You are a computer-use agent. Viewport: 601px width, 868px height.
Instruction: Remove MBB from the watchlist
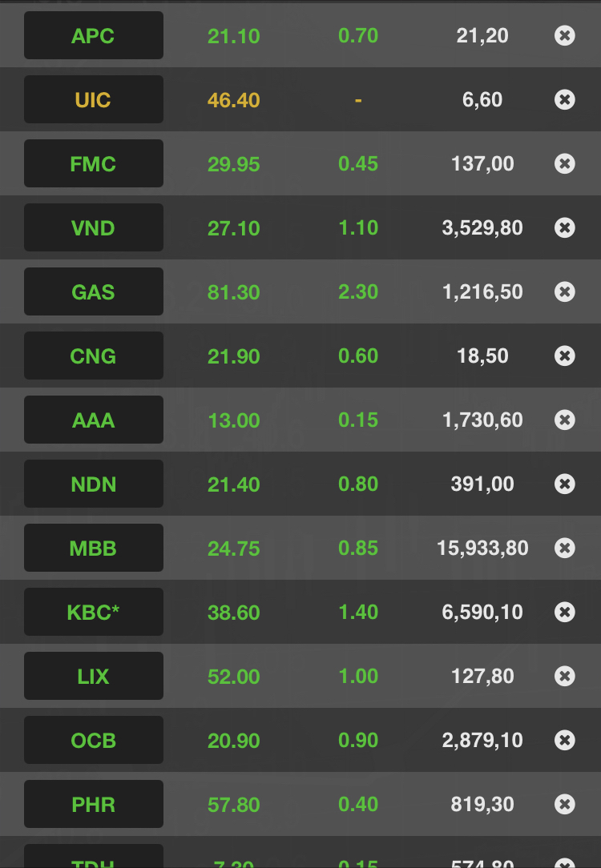click(x=564, y=548)
